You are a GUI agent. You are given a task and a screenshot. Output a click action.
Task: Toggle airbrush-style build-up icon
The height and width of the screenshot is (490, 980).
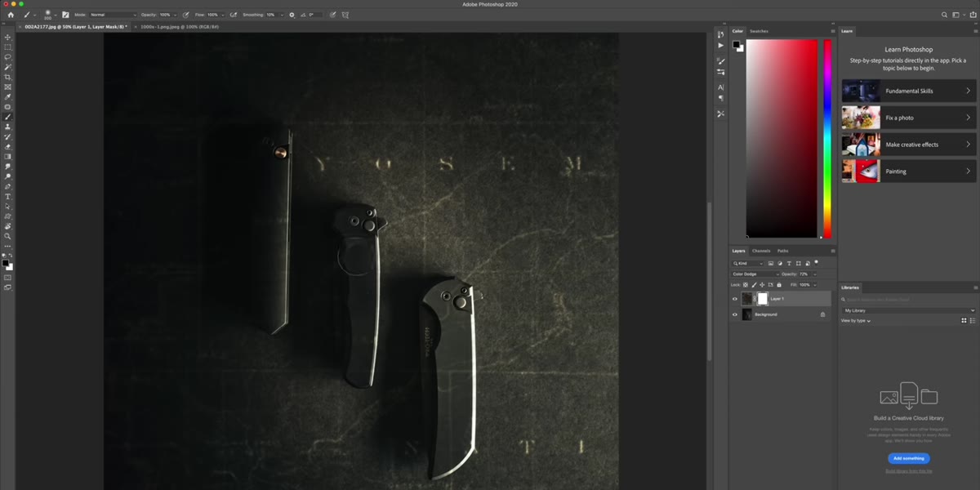tap(234, 15)
